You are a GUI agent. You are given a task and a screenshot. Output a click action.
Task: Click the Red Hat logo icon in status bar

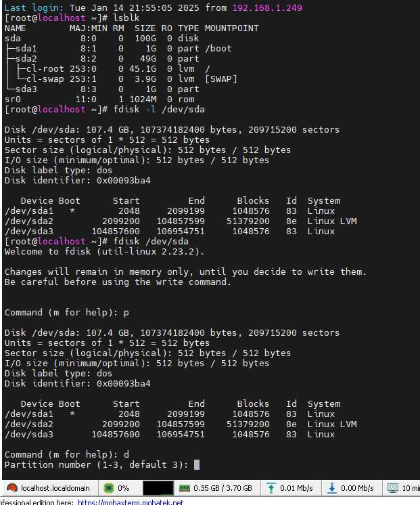(x=12, y=488)
